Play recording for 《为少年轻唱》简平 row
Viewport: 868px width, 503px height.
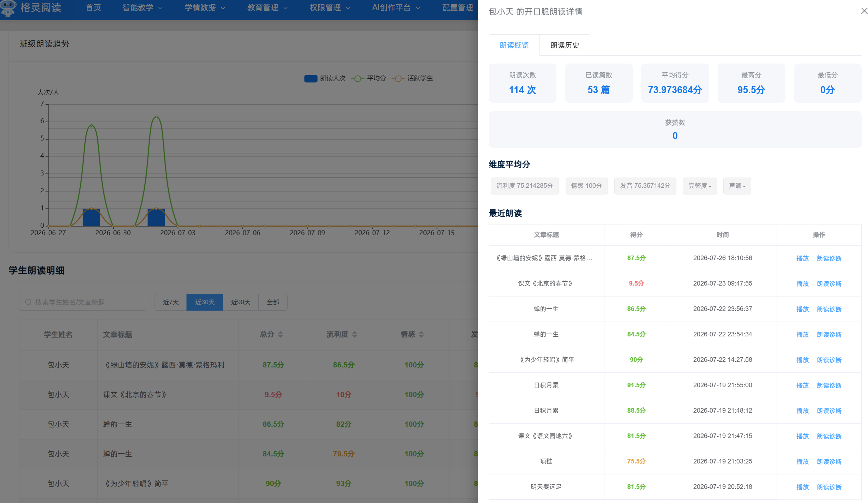[x=802, y=360]
